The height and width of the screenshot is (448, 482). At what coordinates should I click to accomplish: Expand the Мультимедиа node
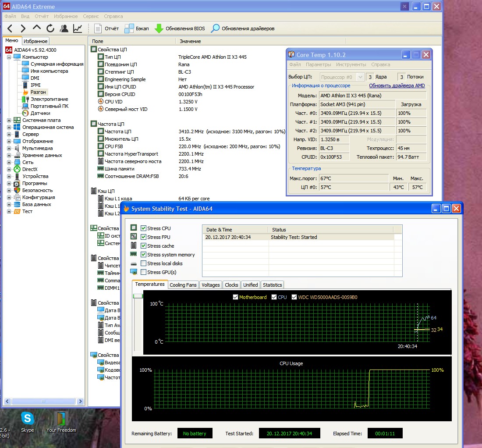pyautogui.click(x=9, y=148)
